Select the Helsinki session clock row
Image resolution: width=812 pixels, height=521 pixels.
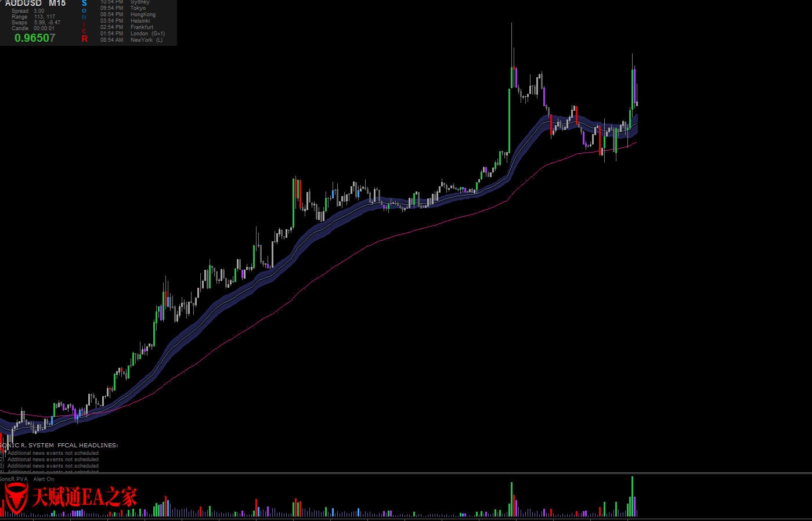pos(125,21)
